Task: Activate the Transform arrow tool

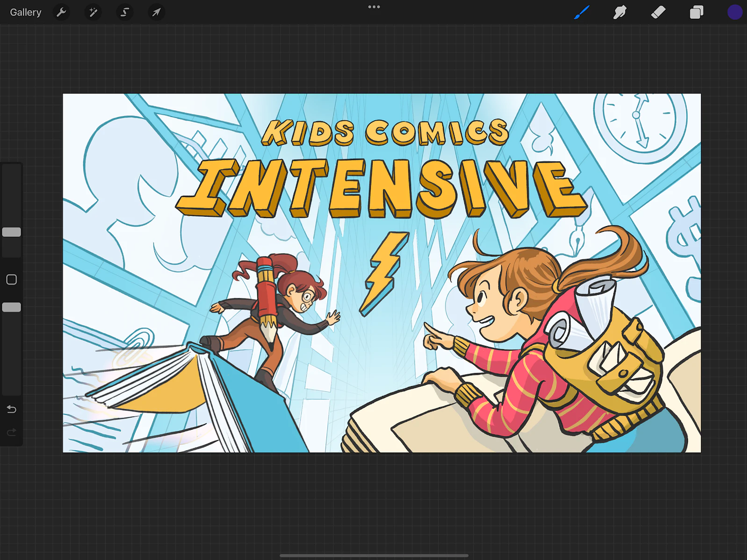Action: [x=156, y=12]
